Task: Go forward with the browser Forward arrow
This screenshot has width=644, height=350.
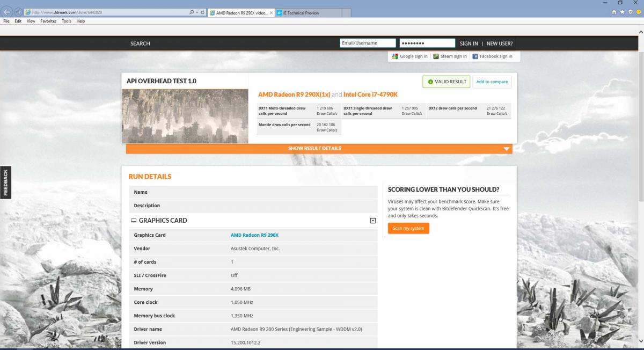Action: tap(18, 12)
